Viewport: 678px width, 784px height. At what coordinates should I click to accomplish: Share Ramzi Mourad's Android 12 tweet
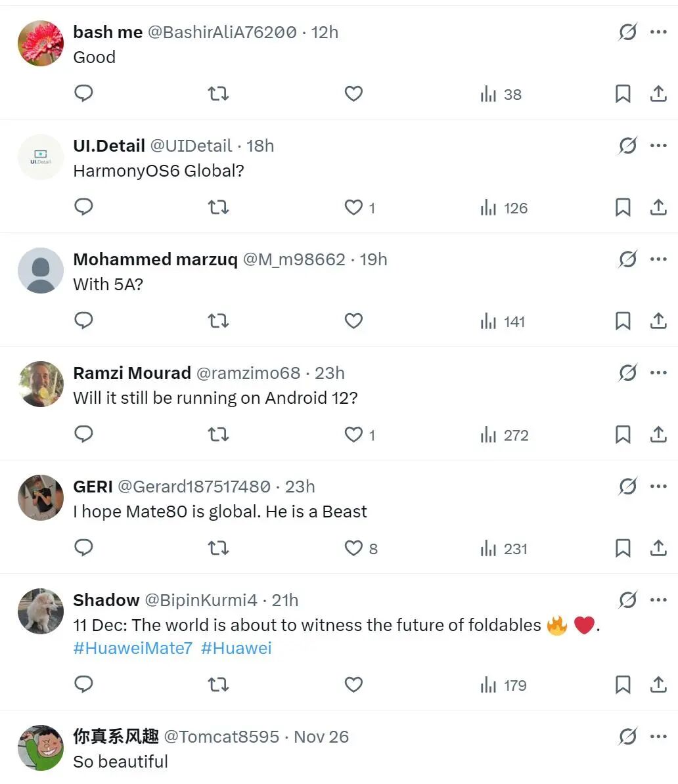tap(658, 435)
